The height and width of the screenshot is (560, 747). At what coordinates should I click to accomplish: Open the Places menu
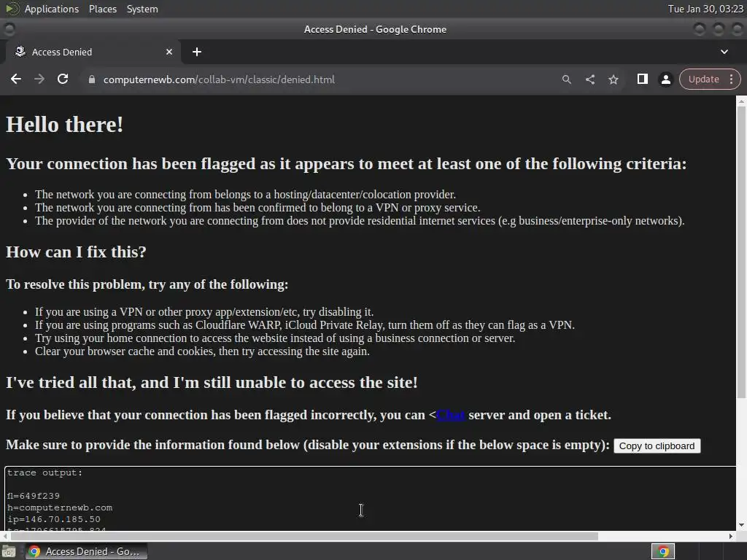102,9
